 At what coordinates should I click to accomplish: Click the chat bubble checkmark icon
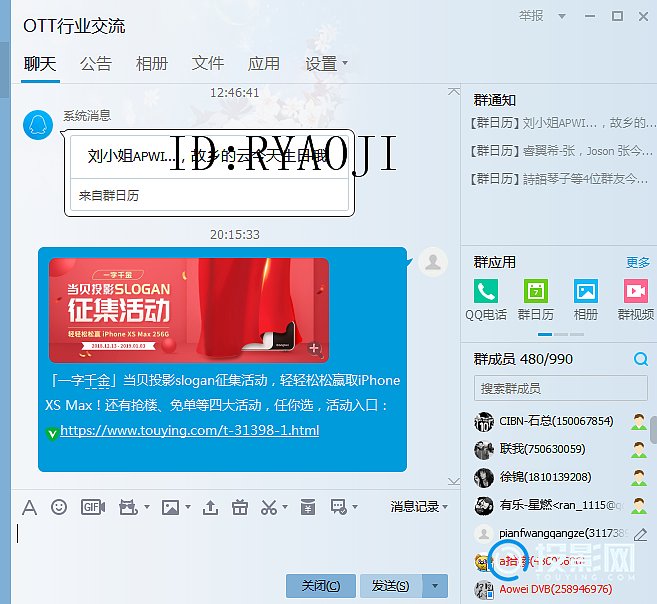pyautogui.click(x=339, y=507)
